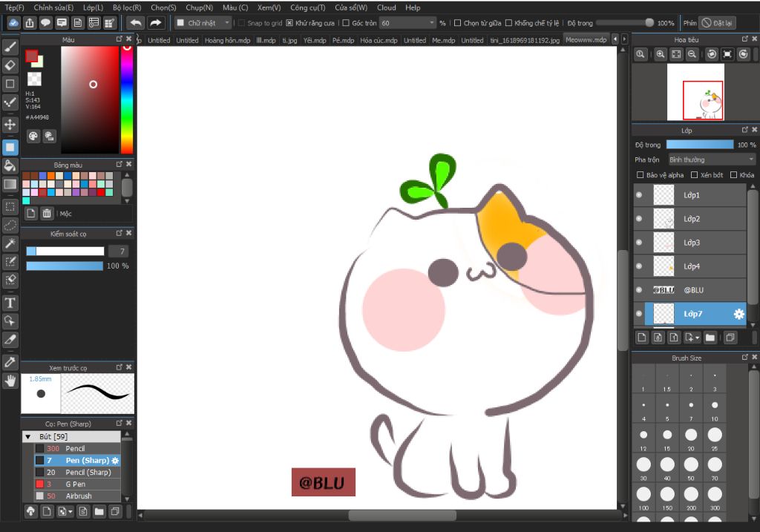The width and height of the screenshot is (760, 532).
Task: Click the Đặt lại reset button
Action: click(718, 23)
